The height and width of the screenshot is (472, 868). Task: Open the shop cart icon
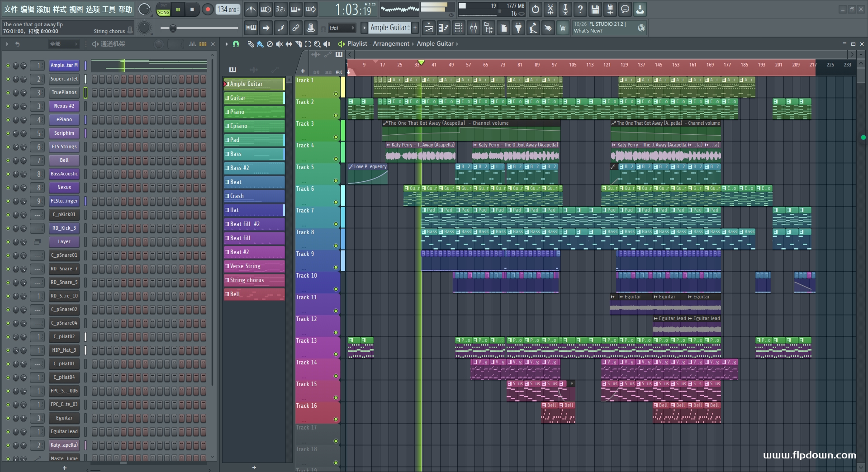[563, 28]
